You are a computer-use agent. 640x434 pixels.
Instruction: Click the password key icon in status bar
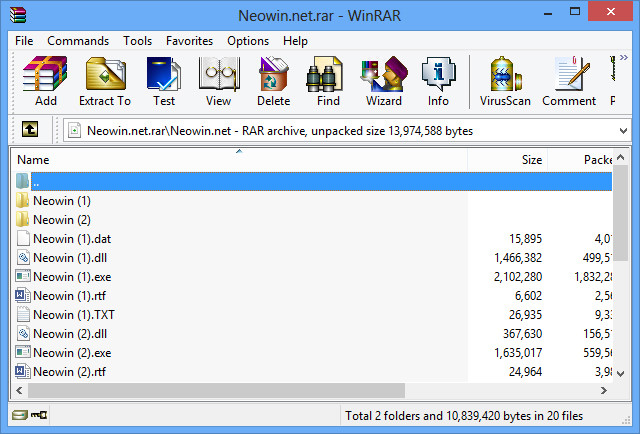click(39, 416)
